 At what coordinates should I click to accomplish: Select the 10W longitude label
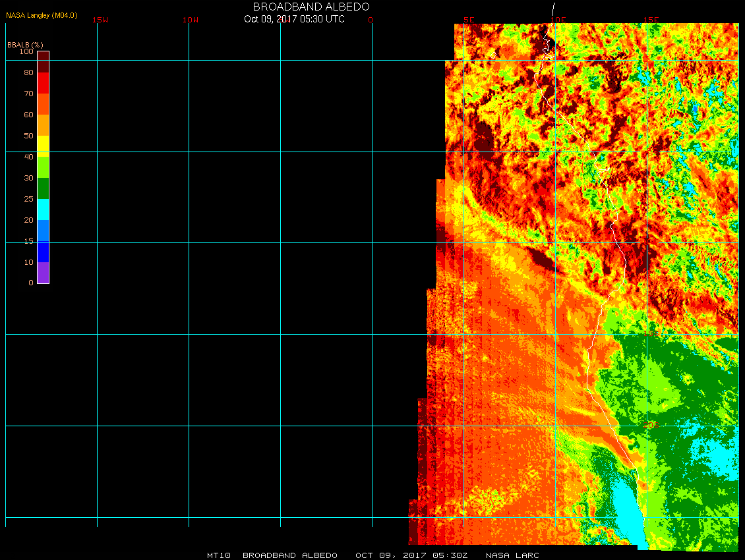191,20
